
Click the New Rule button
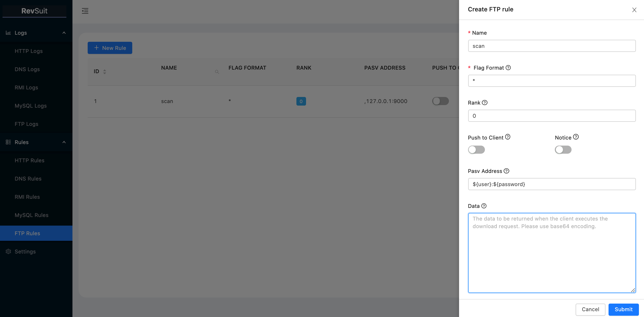(110, 48)
